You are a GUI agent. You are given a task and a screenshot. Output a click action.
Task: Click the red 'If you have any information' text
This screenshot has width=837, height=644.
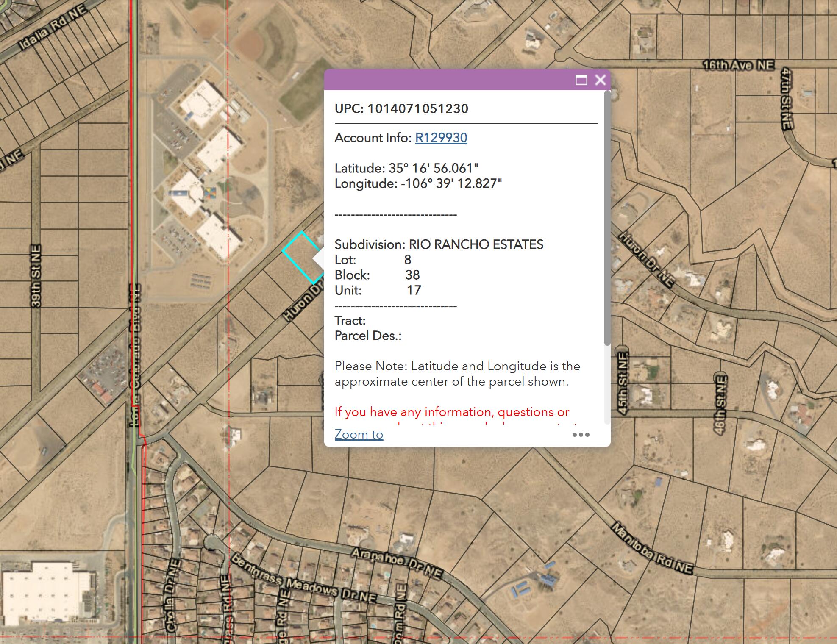click(452, 412)
